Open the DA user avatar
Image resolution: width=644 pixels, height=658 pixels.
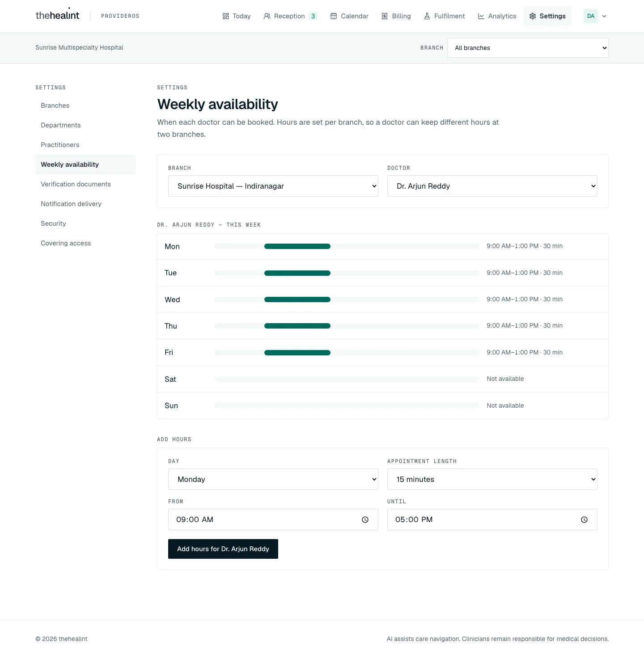coord(591,16)
